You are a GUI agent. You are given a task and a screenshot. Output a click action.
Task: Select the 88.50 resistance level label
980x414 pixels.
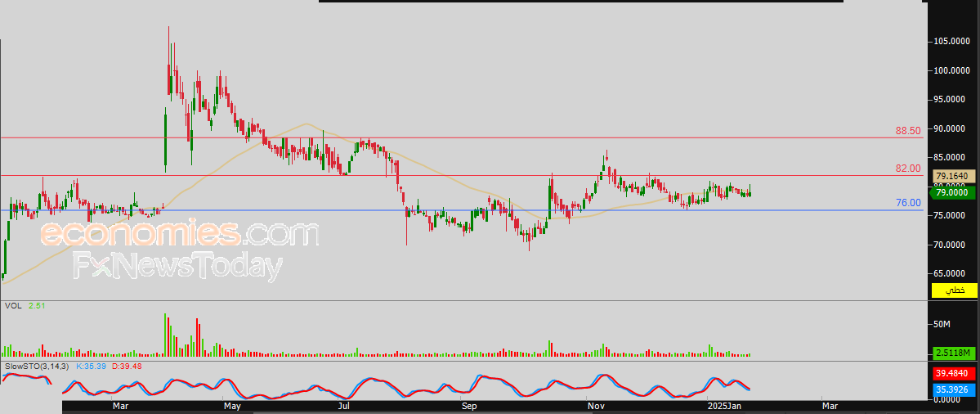tap(908, 132)
